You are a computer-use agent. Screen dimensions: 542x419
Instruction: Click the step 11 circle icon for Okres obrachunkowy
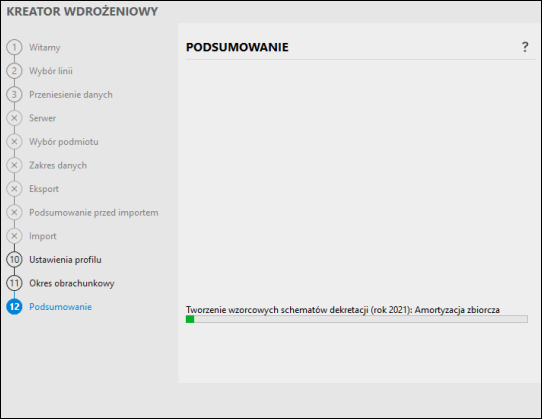[14, 283]
